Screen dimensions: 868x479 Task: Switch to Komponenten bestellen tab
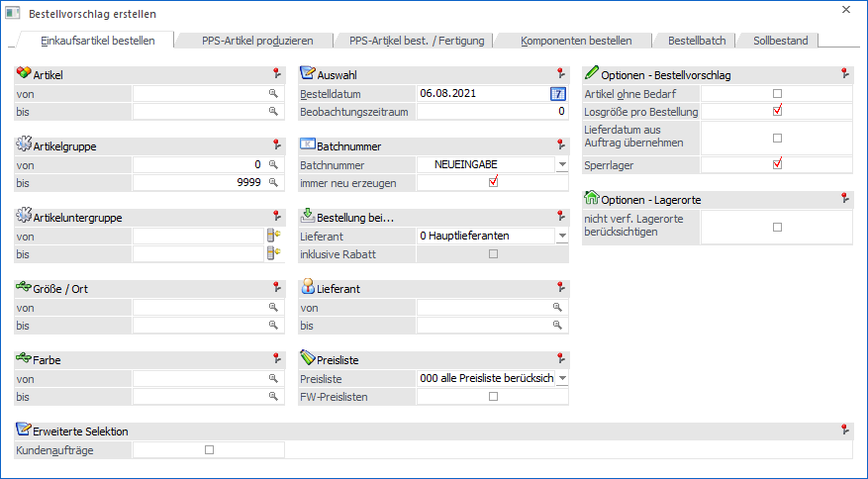point(576,41)
